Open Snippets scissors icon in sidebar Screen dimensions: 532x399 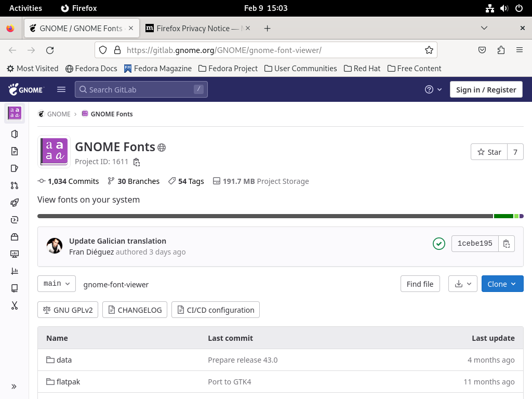pos(14,305)
